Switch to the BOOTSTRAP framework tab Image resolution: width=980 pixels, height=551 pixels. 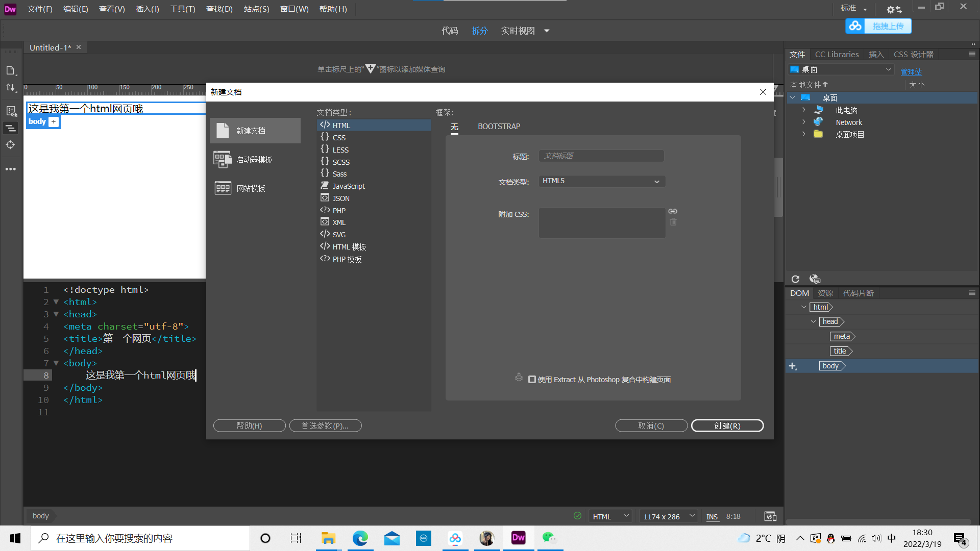click(499, 127)
